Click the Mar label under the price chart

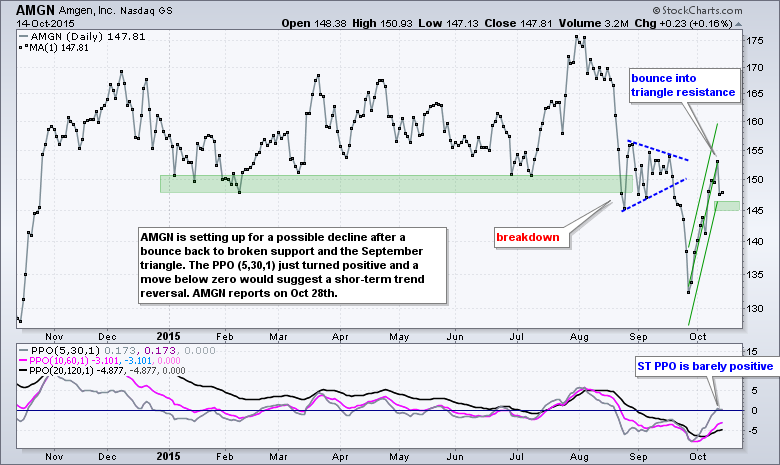click(279, 337)
